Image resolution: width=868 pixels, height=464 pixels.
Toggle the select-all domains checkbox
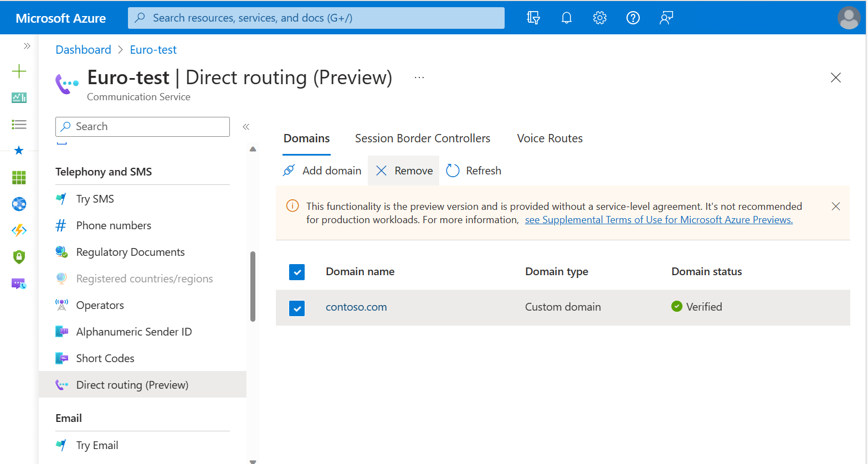[297, 272]
